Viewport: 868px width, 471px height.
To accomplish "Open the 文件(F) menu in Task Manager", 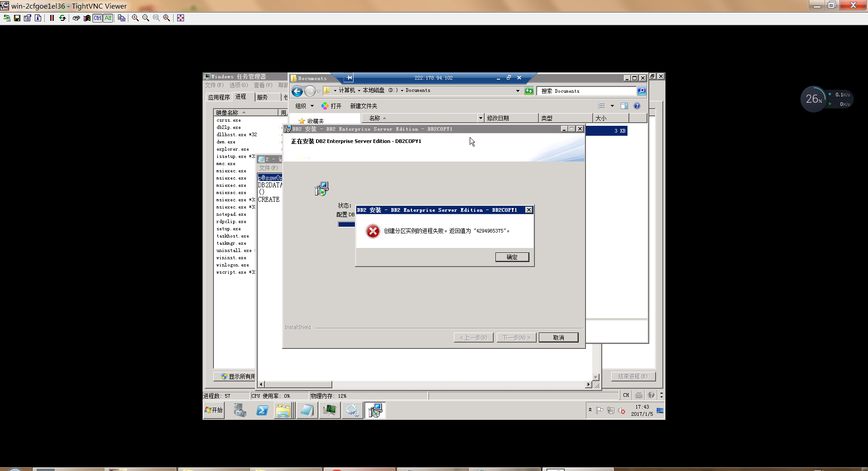I will tap(214, 85).
